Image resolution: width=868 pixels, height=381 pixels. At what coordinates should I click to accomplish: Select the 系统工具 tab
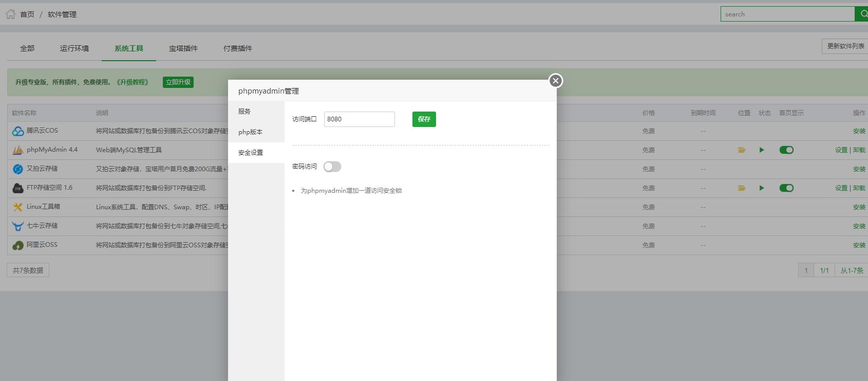click(x=129, y=48)
